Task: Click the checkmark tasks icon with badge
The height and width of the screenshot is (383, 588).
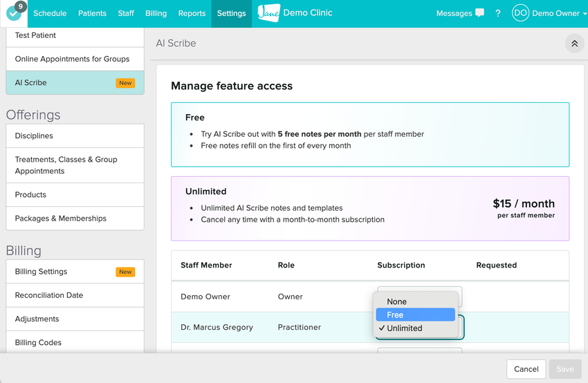Action: [x=15, y=13]
